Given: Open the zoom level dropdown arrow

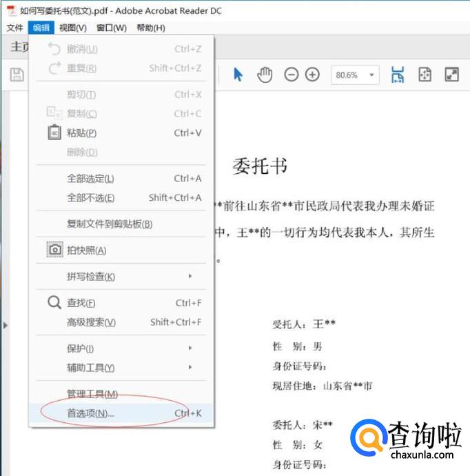Looking at the screenshot, I should tap(371, 75).
